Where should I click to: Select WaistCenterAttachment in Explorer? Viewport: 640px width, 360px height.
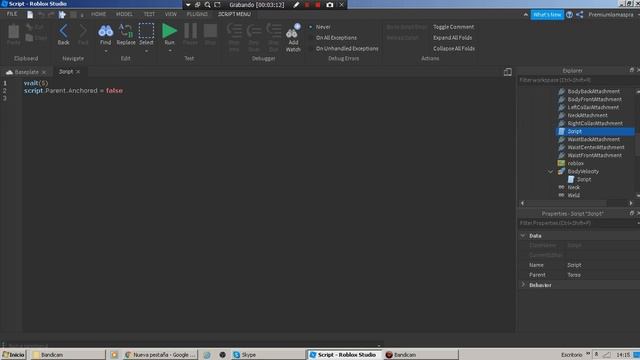pos(596,147)
